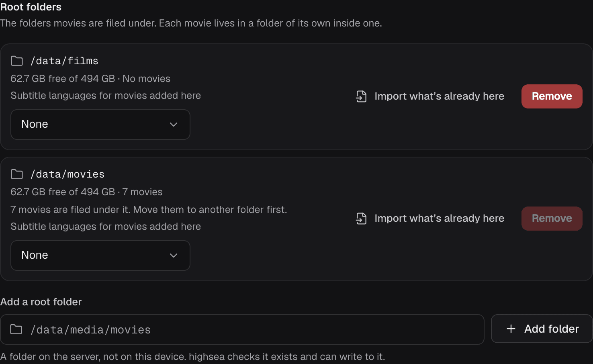Open the subtitle language dropdown for /data/movies

coord(100,256)
